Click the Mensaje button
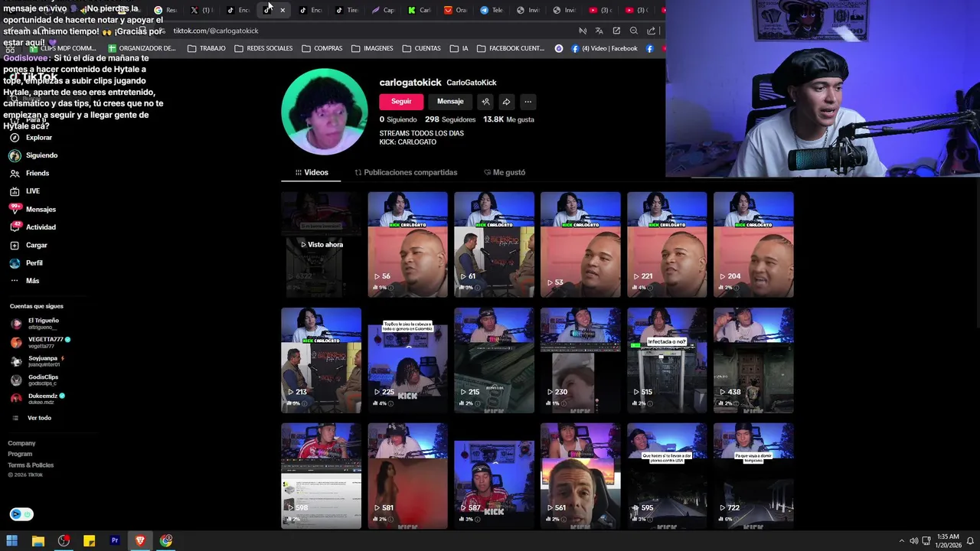The image size is (980, 551). [450, 102]
